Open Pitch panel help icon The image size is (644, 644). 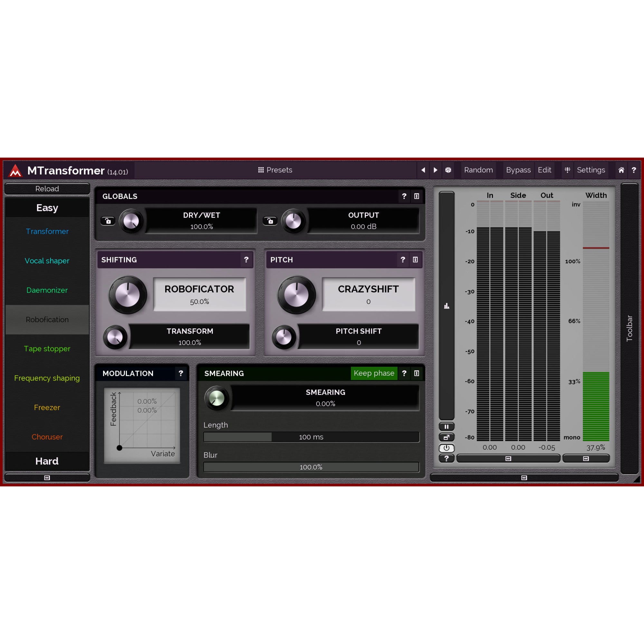click(x=403, y=260)
